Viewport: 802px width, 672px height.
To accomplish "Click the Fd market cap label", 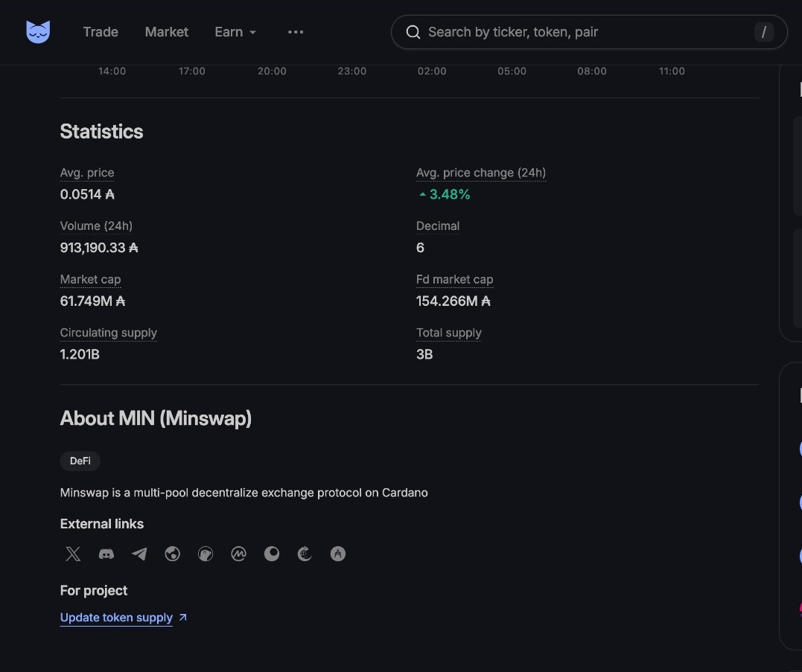I will click(x=455, y=280).
